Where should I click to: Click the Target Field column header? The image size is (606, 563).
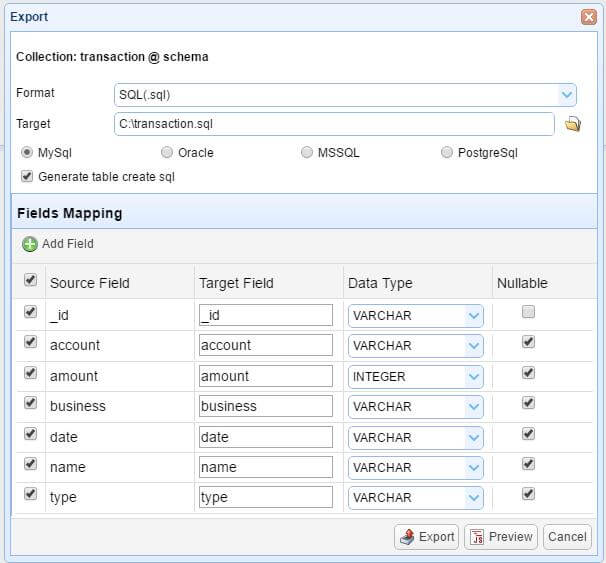269,282
